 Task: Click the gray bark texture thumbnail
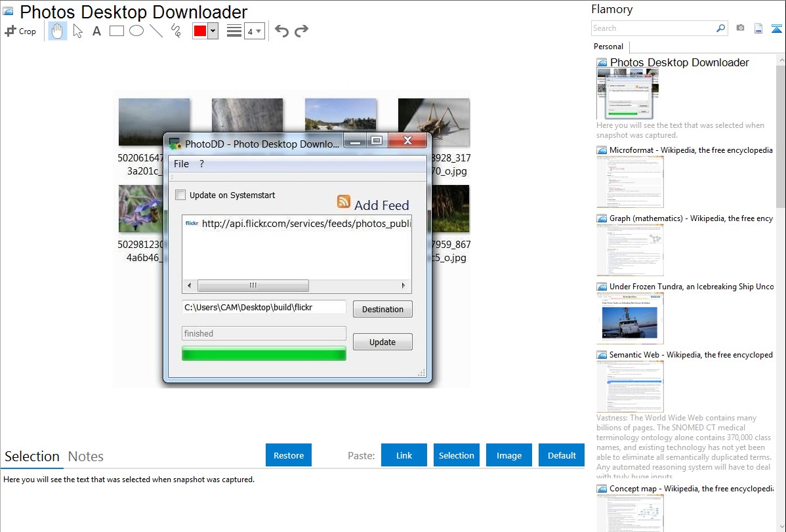point(247,116)
